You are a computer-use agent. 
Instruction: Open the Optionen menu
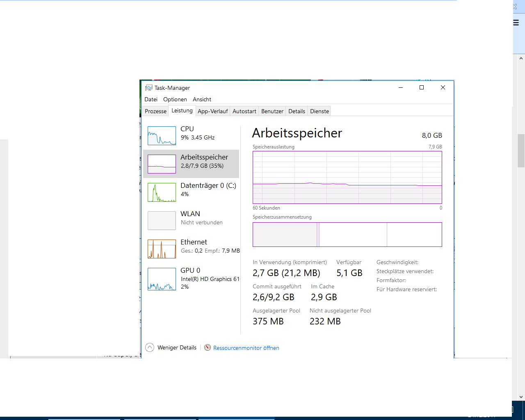click(175, 99)
